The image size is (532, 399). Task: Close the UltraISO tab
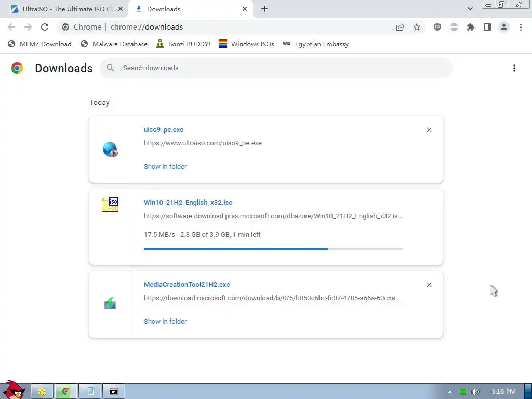(121, 9)
